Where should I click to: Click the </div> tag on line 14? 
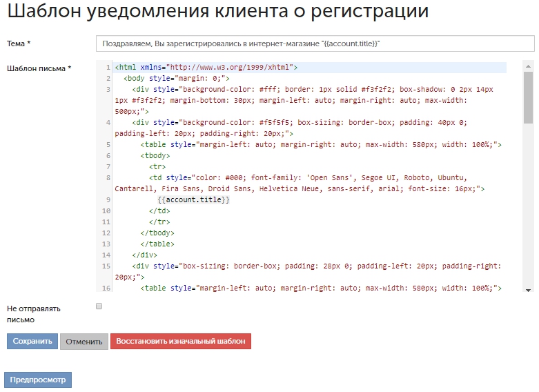(x=145, y=255)
